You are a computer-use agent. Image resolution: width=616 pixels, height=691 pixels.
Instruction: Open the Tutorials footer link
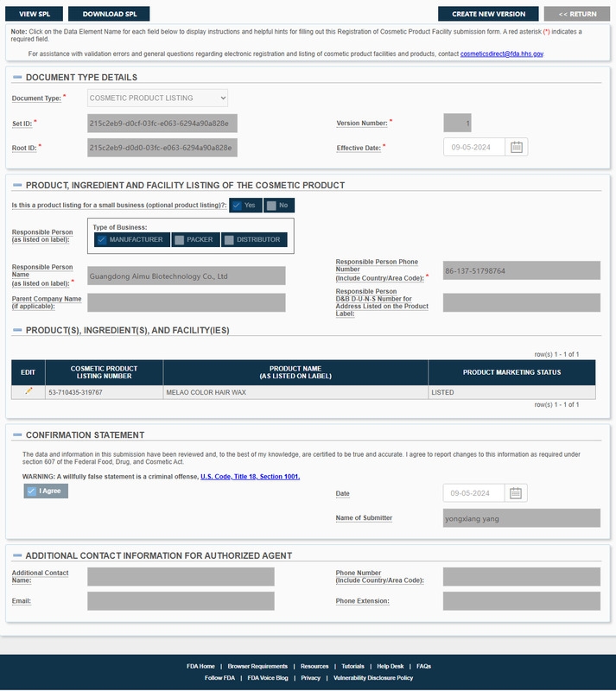[352, 666]
